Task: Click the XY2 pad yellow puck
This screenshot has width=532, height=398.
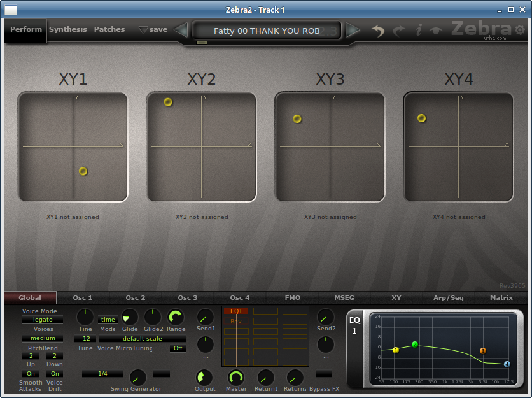Action: (168, 102)
